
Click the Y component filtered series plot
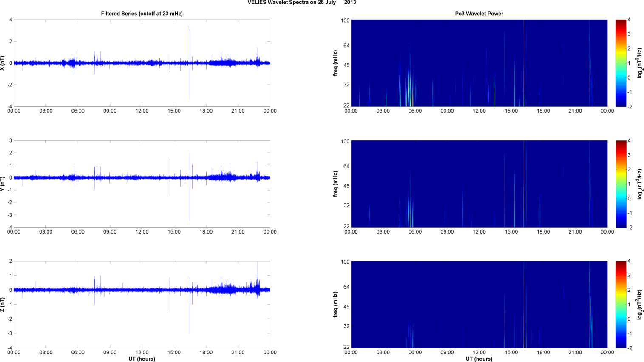point(142,184)
